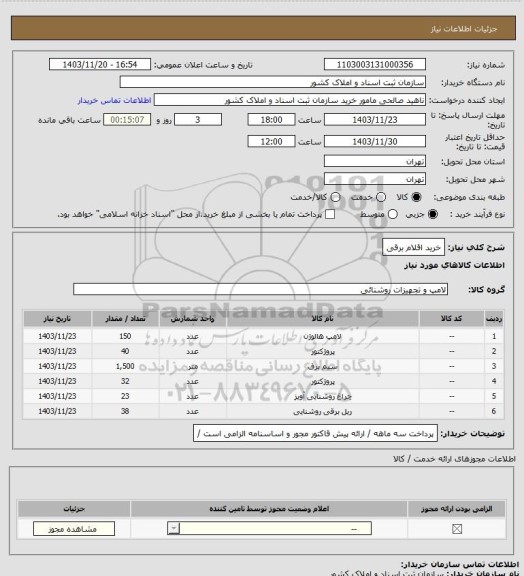The image size is (524, 576).
Task: Click the الزامی بودن ارائه مجوز header
Action: pyautogui.click(x=456, y=509)
